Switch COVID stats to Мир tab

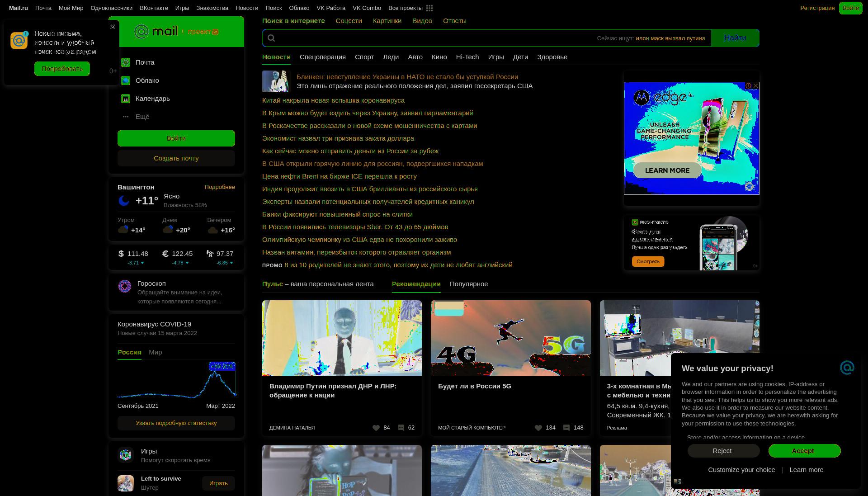155,352
